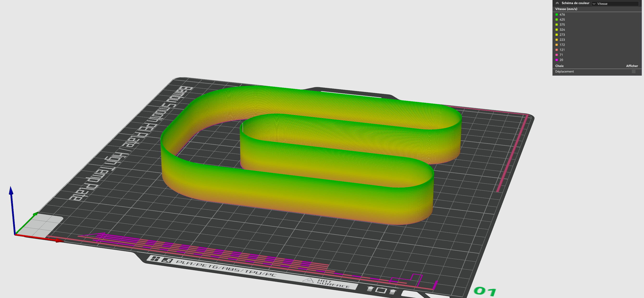Click the Afficher column header
The width and height of the screenshot is (644, 298).
632,66
